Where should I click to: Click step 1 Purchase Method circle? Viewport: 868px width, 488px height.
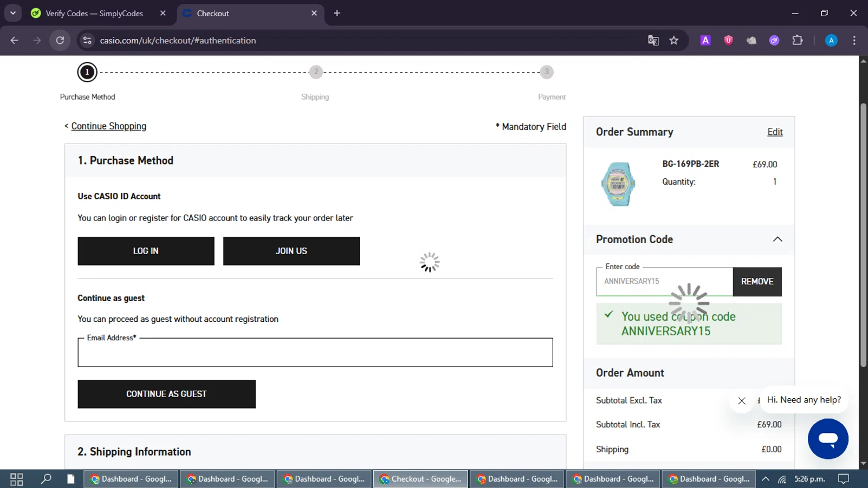click(87, 72)
